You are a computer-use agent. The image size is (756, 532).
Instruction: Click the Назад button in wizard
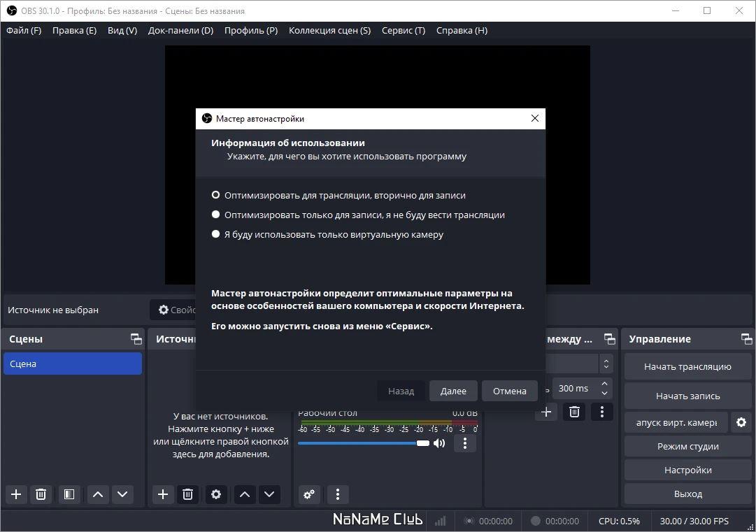click(401, 391)
